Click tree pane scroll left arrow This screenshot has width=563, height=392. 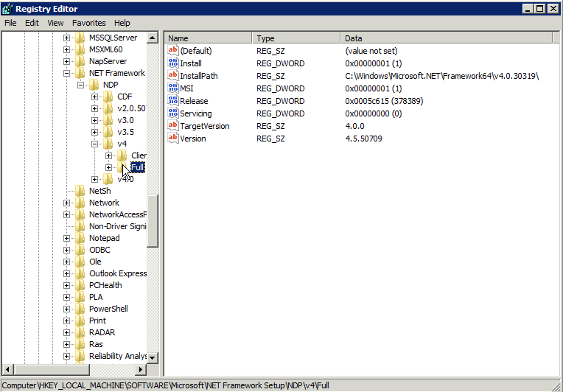[x=8, y=369]
